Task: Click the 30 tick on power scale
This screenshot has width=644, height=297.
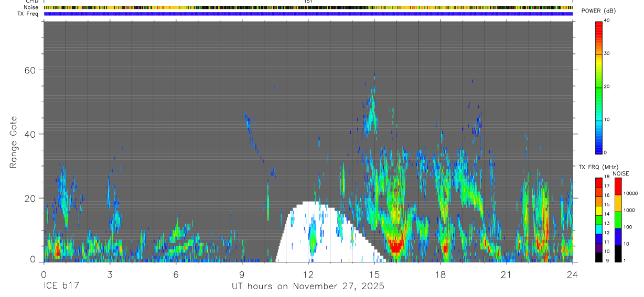Action: pos(607,53)
